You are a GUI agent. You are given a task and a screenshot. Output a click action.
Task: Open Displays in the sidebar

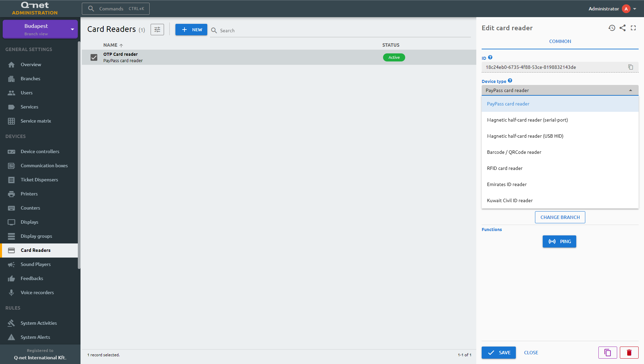(x=39, y=222)
